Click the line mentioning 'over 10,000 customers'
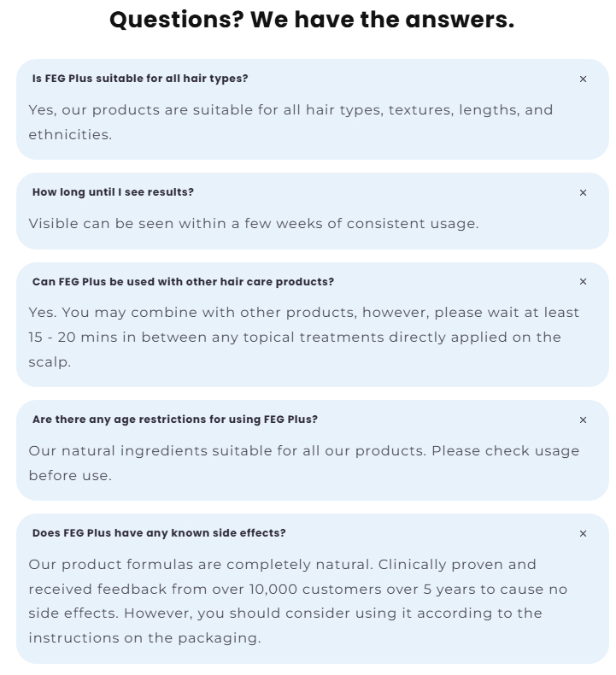616x675 pixels. [x=297, y=590]
